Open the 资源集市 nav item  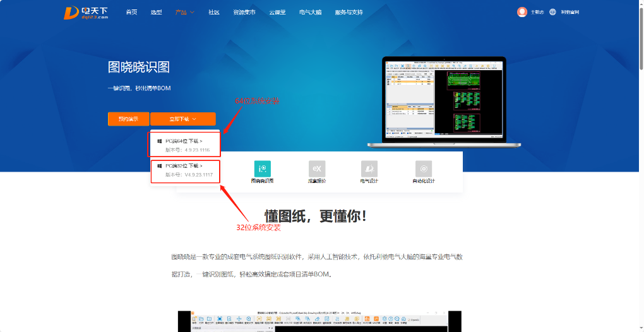click(x=244, y=13)
